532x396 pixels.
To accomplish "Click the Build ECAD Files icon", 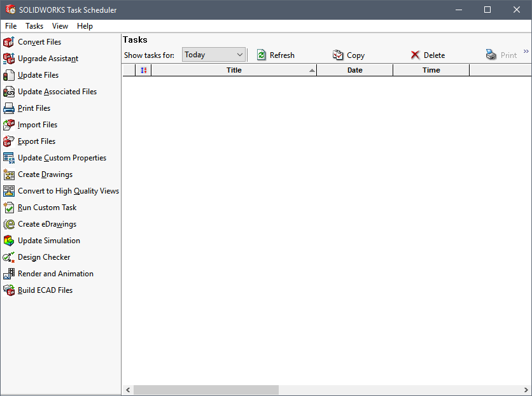I will click(9, 290).
